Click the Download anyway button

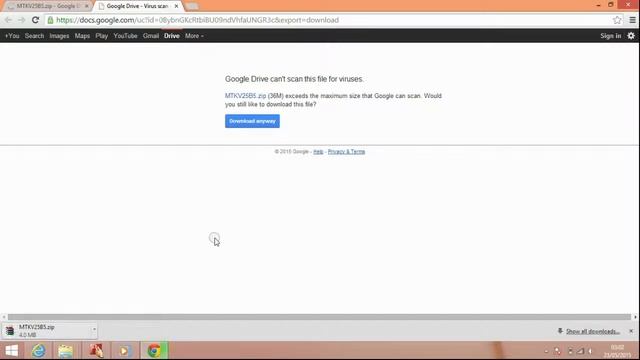(252, 121)
